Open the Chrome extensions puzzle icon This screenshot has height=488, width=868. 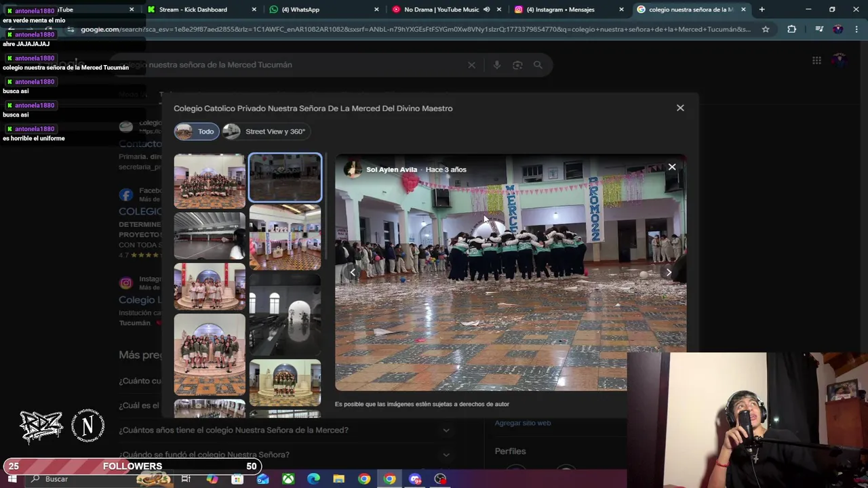click(x=791, y=29)
